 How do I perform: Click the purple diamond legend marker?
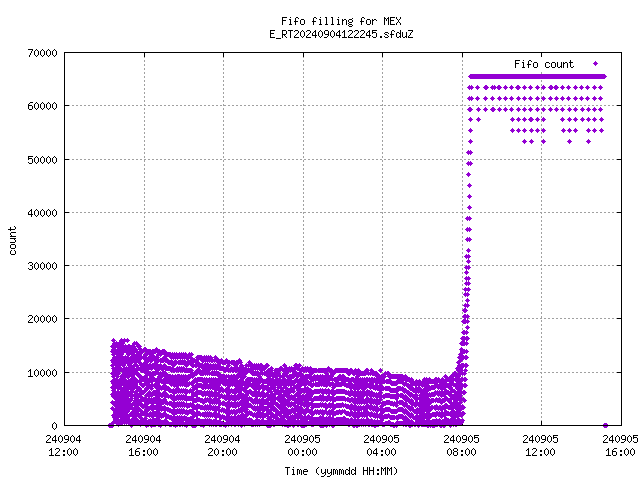(x=596, y=64)
